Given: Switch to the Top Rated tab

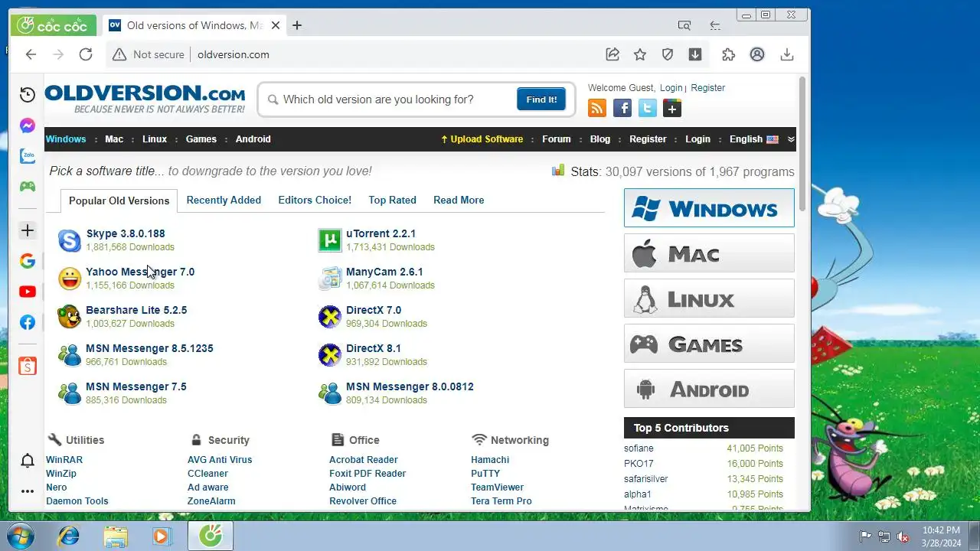Looking at the screenshot, I should coord(392,200).
